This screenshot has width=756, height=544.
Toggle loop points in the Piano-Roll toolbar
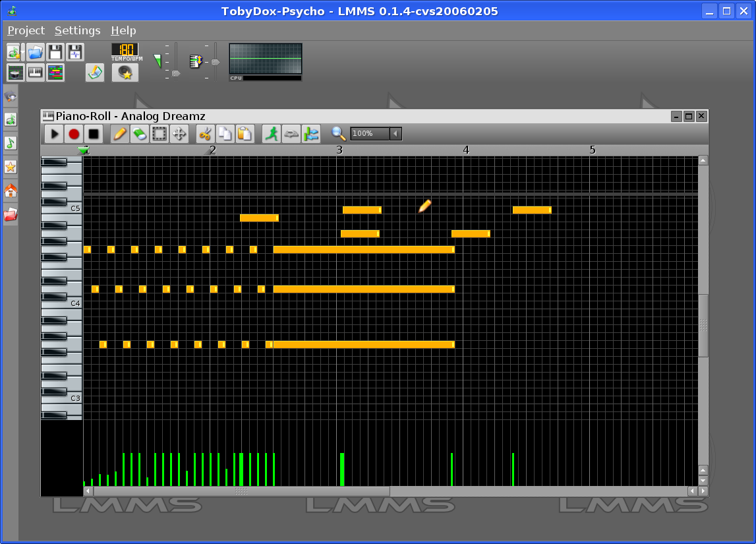click(x=291, y=134)
